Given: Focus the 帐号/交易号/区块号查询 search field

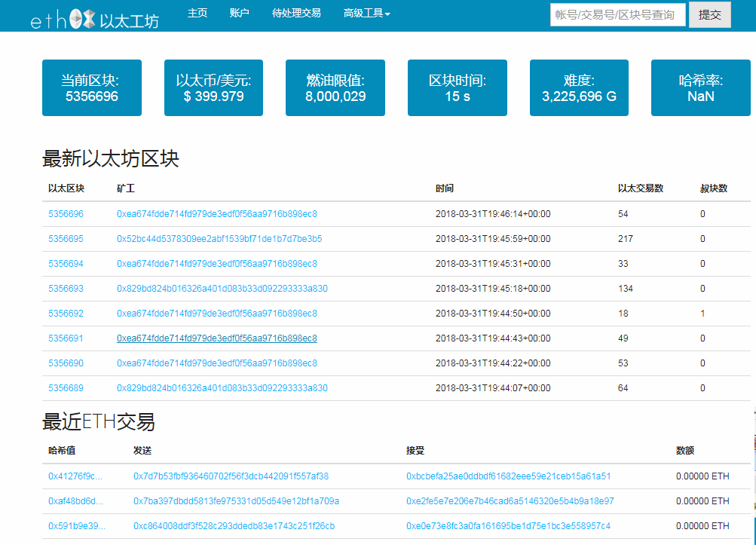Looking at the screenshot, I should point(617,15).
